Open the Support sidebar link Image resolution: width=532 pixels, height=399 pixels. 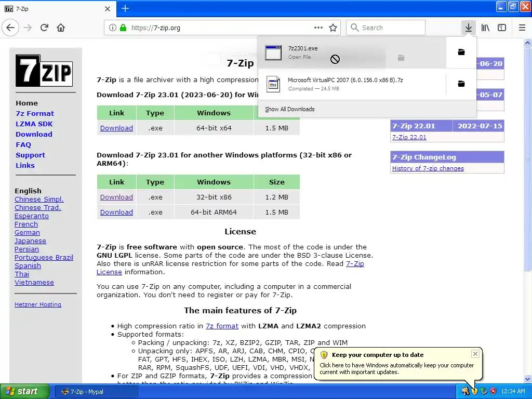coord(30,155)
